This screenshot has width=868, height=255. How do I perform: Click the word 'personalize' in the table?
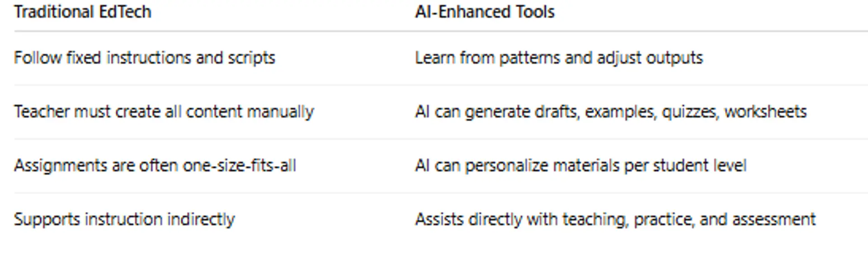coord(506,166)
